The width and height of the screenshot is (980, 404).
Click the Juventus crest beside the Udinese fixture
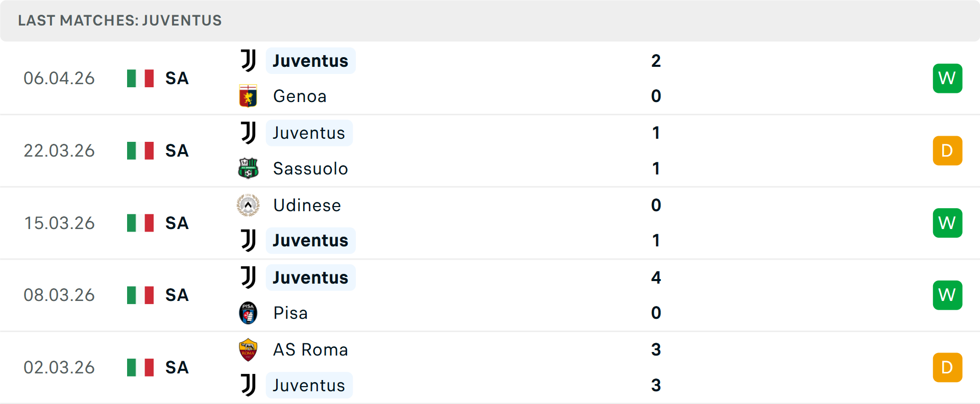(248, 240)
